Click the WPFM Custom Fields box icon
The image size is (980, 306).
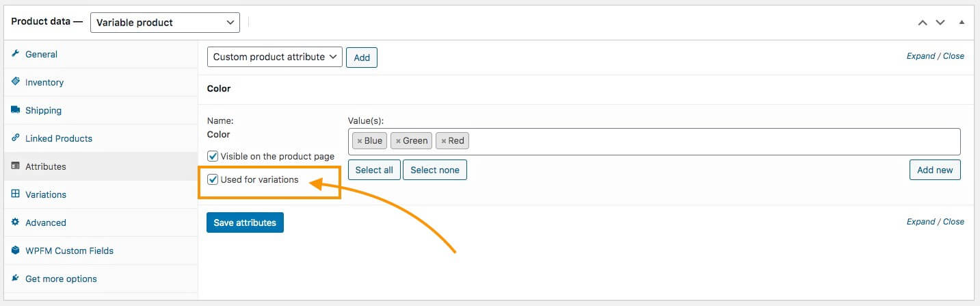click(16, 251)
